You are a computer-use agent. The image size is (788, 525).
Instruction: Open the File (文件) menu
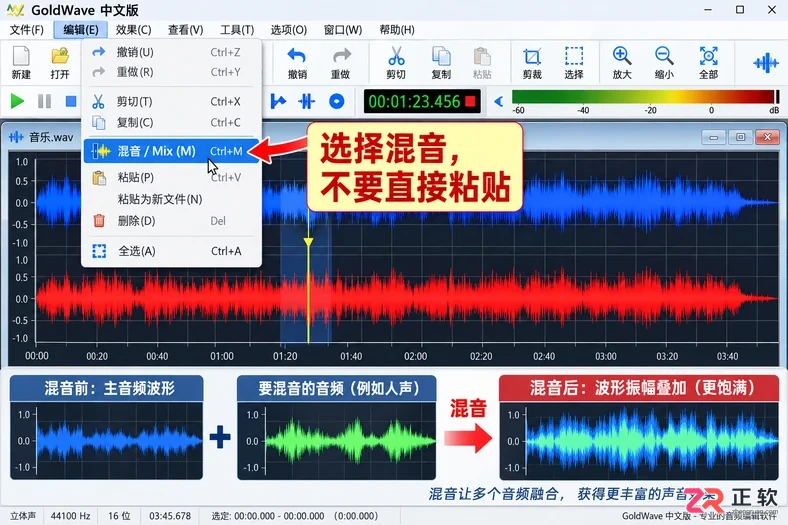pyautogui.click(x=26, y=30)
